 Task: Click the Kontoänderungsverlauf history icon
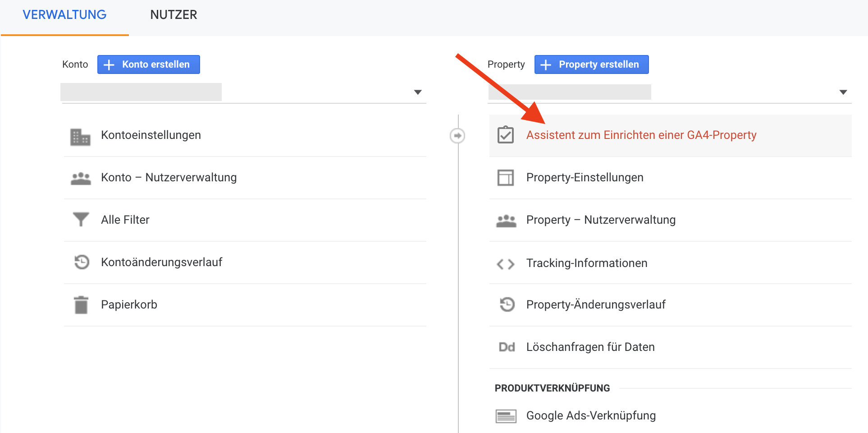pyautogui.click(x=82, y=262)
